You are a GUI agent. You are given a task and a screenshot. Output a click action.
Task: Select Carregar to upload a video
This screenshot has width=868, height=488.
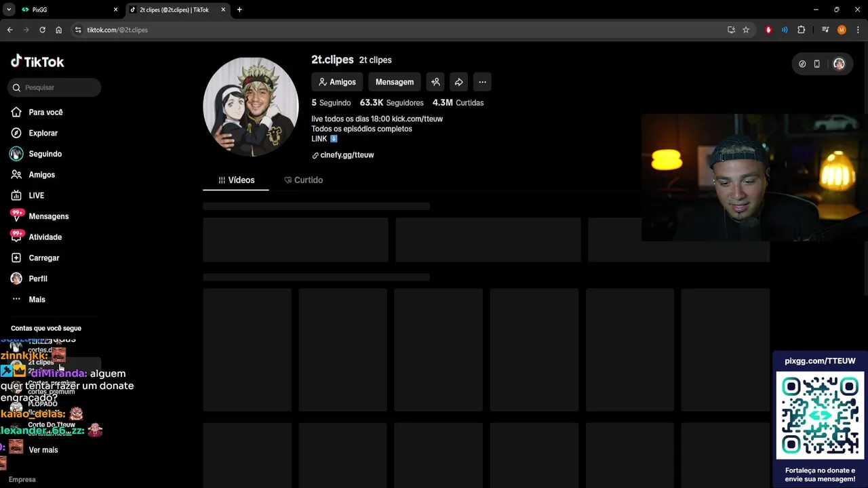[43, 258]
